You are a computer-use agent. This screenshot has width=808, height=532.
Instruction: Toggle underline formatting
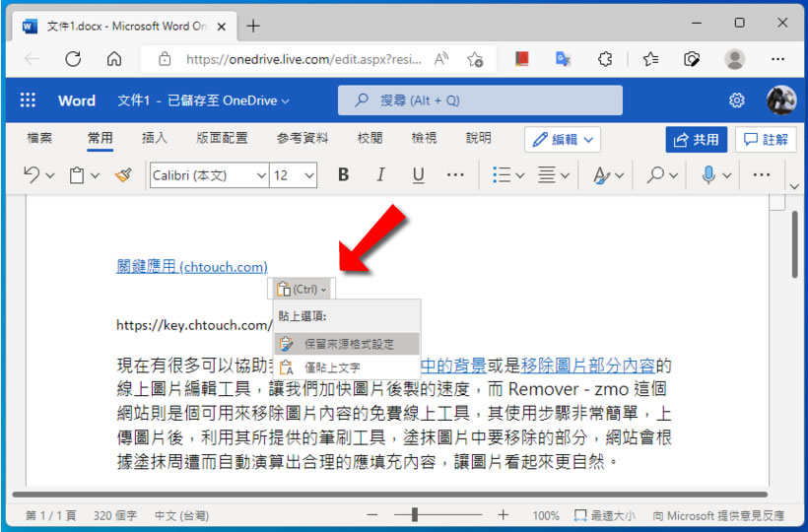[419, 175]
